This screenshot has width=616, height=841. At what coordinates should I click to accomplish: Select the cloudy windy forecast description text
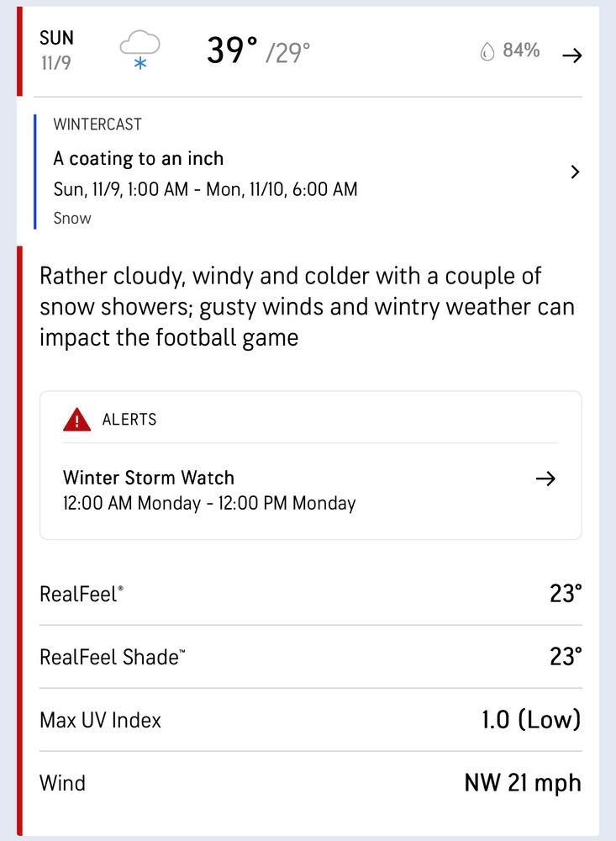pyautogui.click(x=307, y=306)
